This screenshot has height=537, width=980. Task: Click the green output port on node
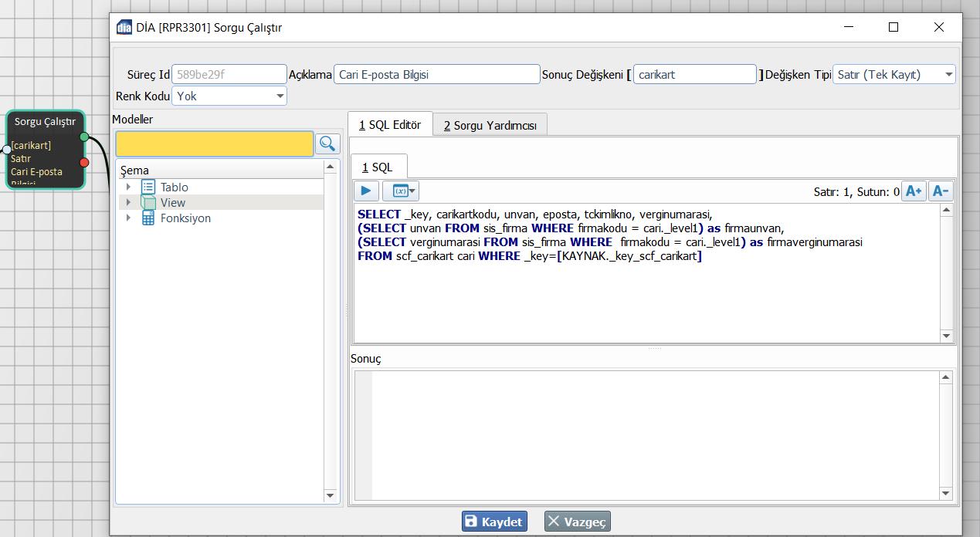coord(84,137)
